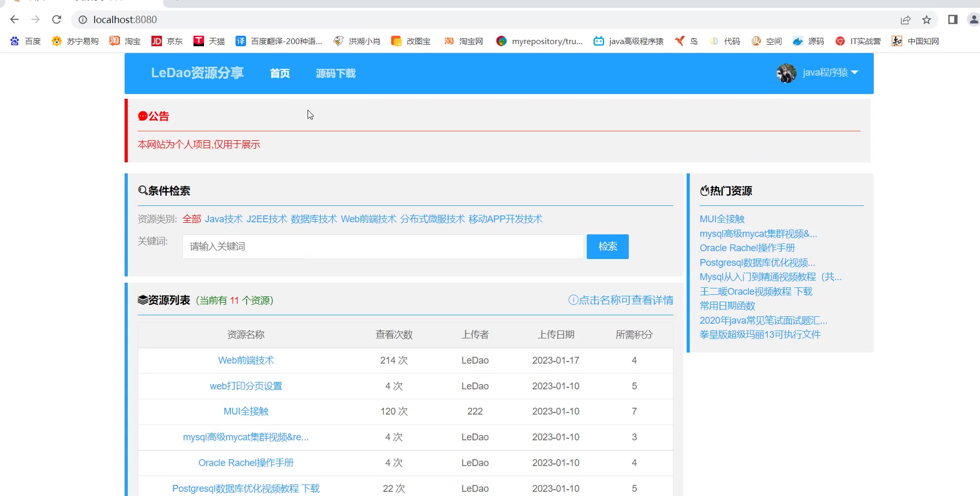This screenshot has height=496, width=980.
Task: Click the browser reload icon
Action: [57, 20]
